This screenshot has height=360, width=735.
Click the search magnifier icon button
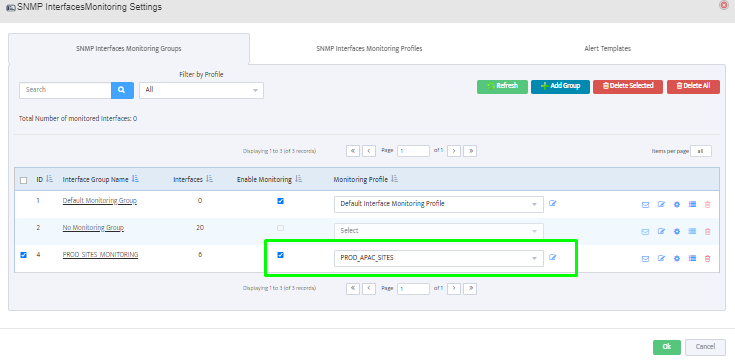coord(122,90)
